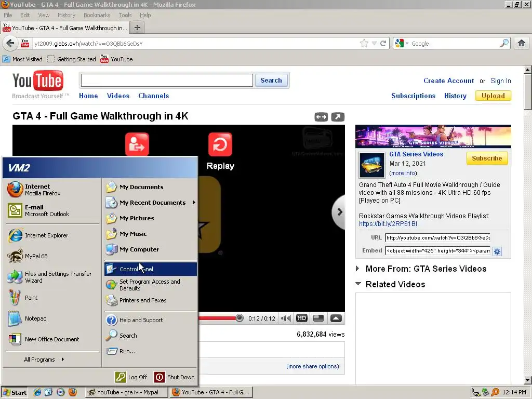Expand My Recent Documents submenu
This screenshot has width=532, height=399.
coord(150,203)
